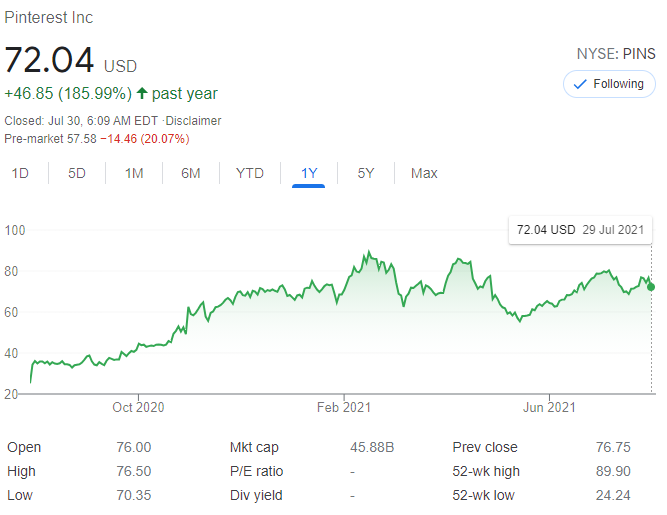Screen dimensions: 667x515
Task: Click the NYSE: PINS ticker label
Action: 616,54
